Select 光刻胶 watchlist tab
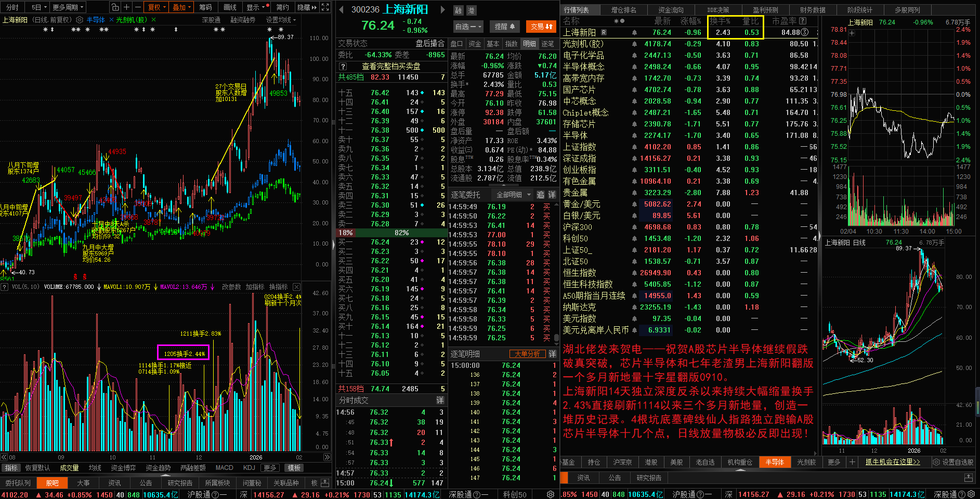 (x=806, y=462)
